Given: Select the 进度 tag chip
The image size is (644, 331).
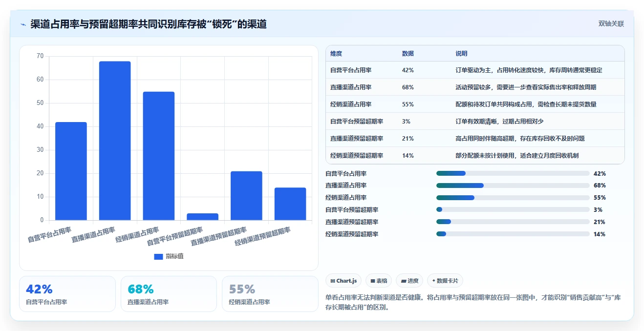Looking at the screenshot, I should click(x=409, y=281).
